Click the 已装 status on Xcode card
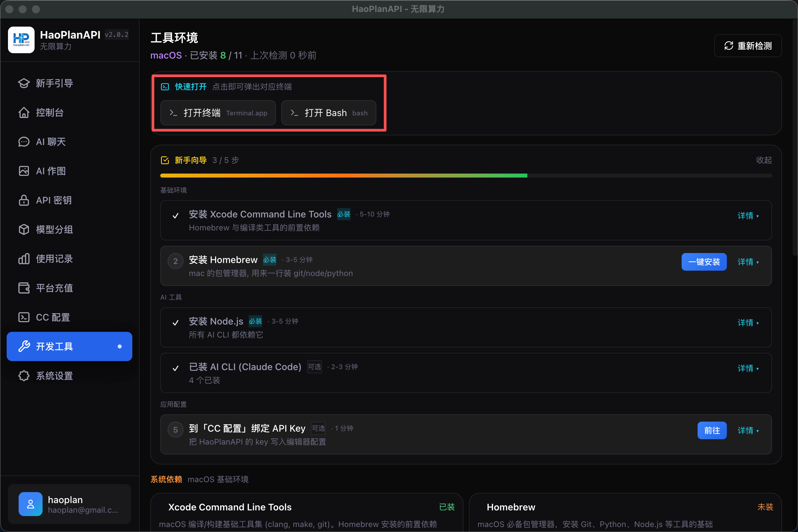This screenshot has width=798, height=532. (447, 507)
